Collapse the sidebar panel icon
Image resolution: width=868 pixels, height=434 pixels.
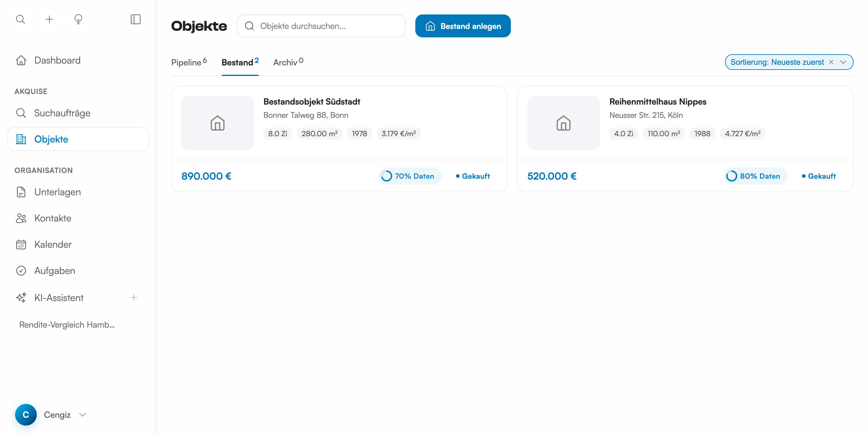(x=135, y=19)
